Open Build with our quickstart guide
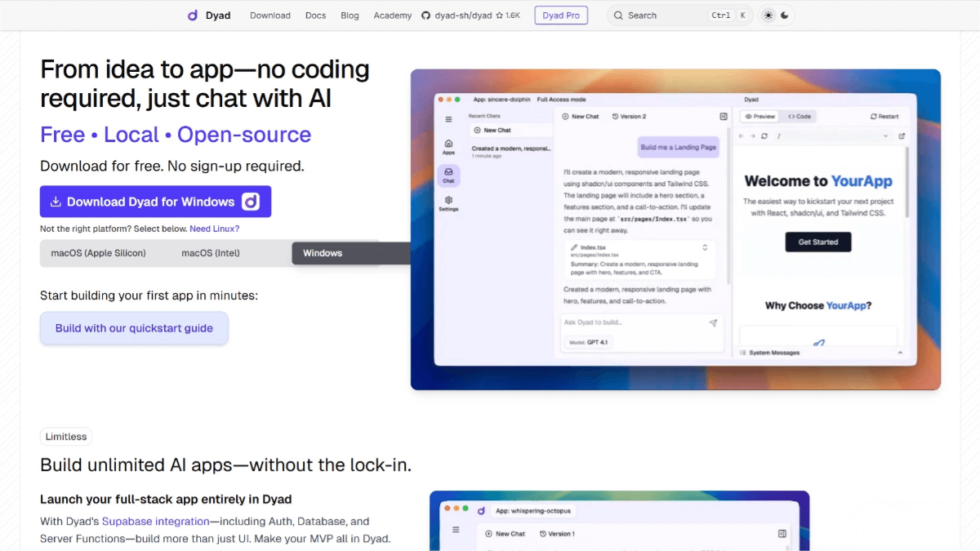 pos(134,328)
